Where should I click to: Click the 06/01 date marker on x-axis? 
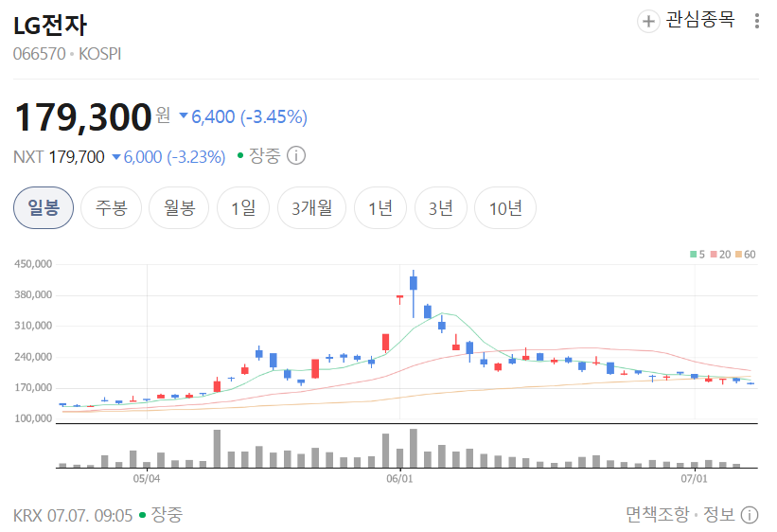[x=399, y=478]
